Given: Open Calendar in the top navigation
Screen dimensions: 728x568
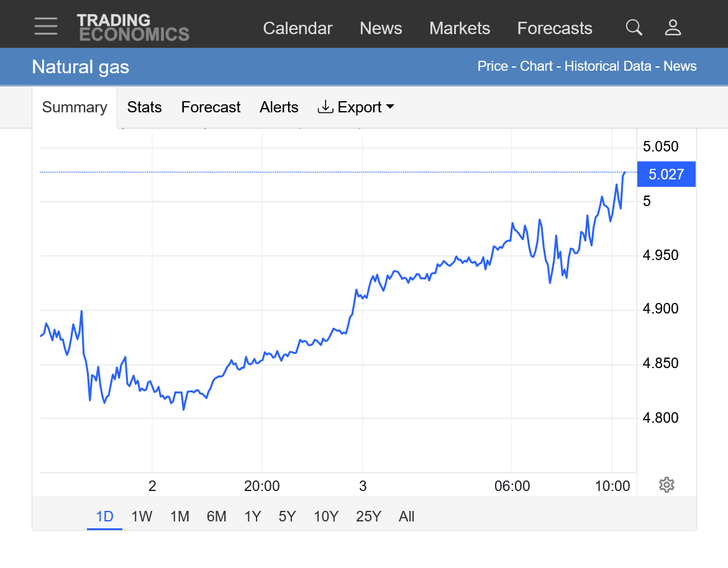Looking at the screenshot, I should (298, 29).
